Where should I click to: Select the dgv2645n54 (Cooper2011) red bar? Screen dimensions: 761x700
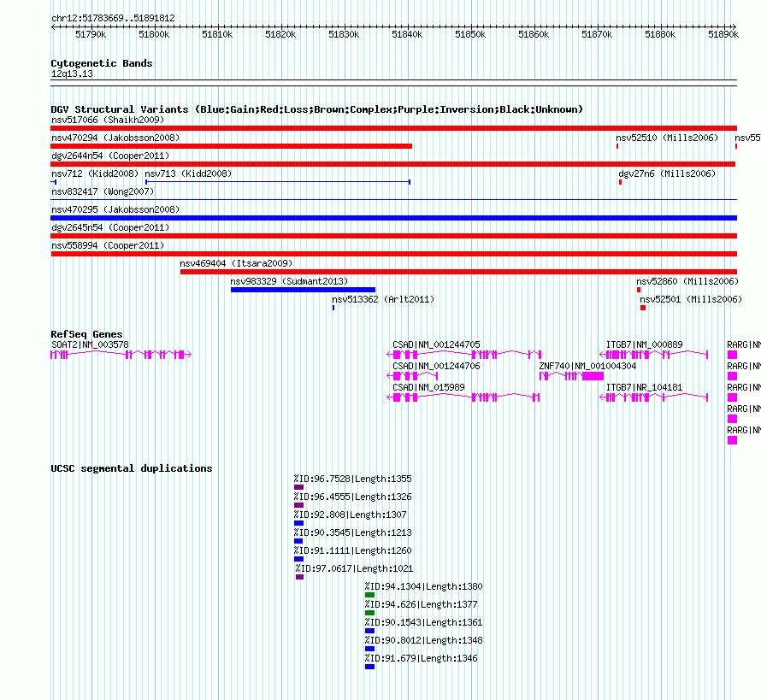[x=393, y=236]
